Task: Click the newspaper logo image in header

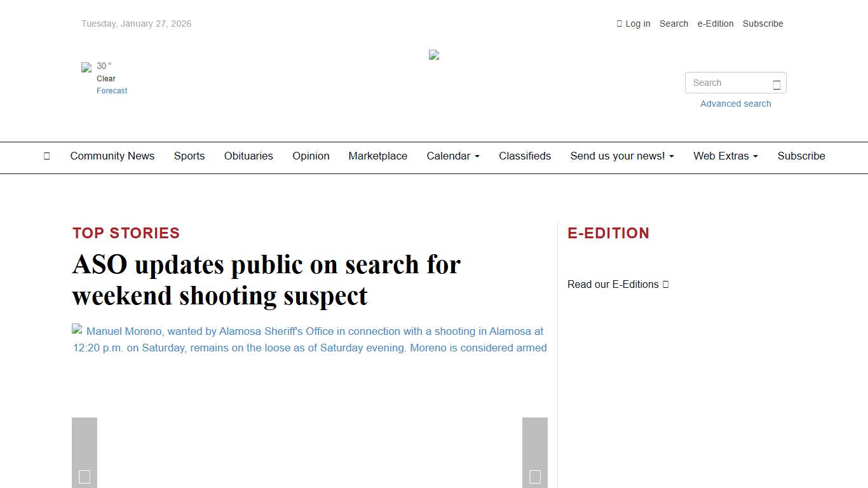Action: coord(434,55)
